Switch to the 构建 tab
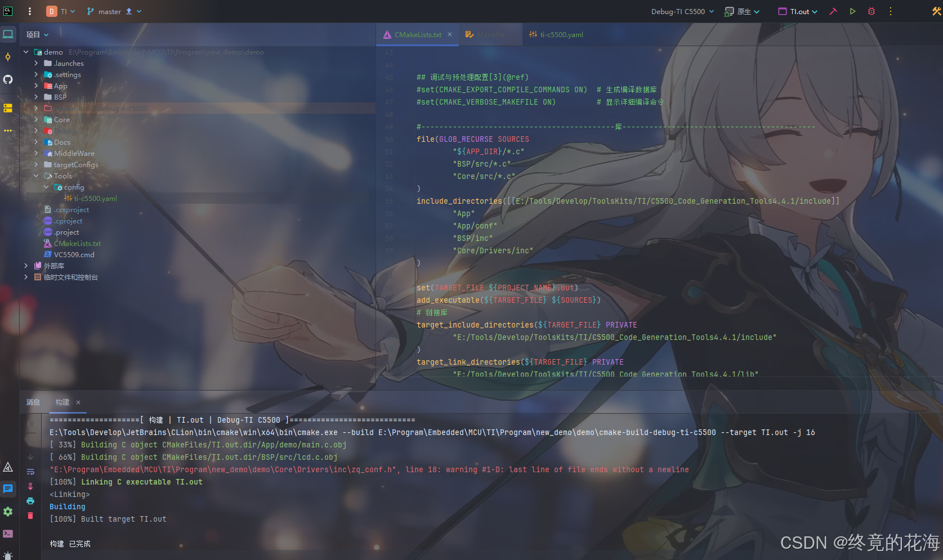The image size is (943, 560). click(62, 402)
